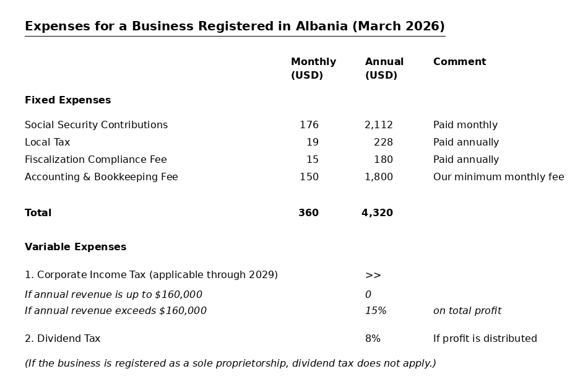
Task: Click the 2,112 annual social security value
Action: (x=379, y=125)
